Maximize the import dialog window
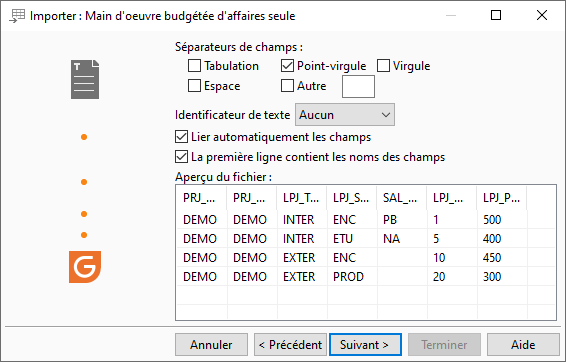Image resolution: width=566 pixels, height=362 pixels. click(496, 15)
